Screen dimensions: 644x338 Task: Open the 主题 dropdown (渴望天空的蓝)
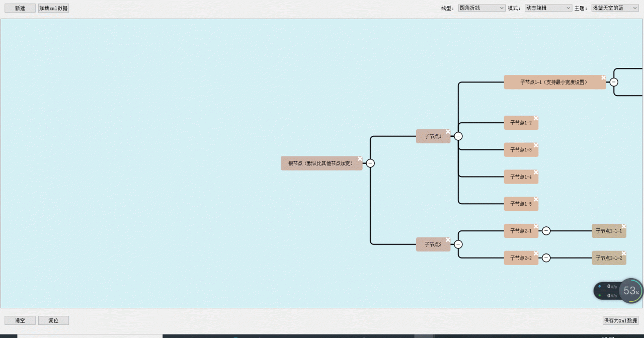615,8
